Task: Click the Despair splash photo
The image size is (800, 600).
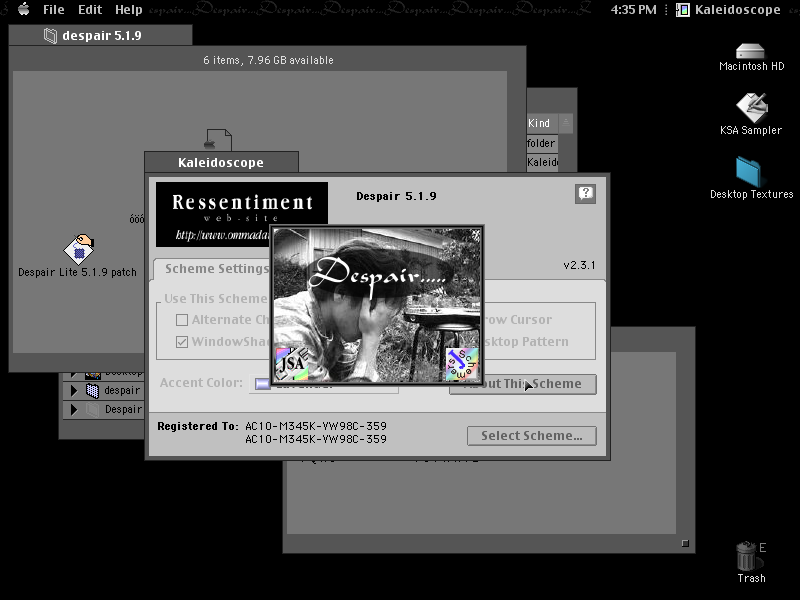Action: coord(377,304)
